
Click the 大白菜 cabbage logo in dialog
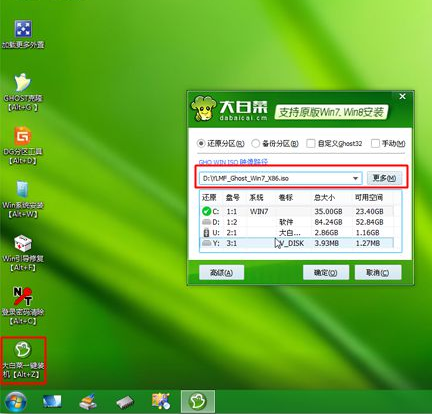[204, 109]
